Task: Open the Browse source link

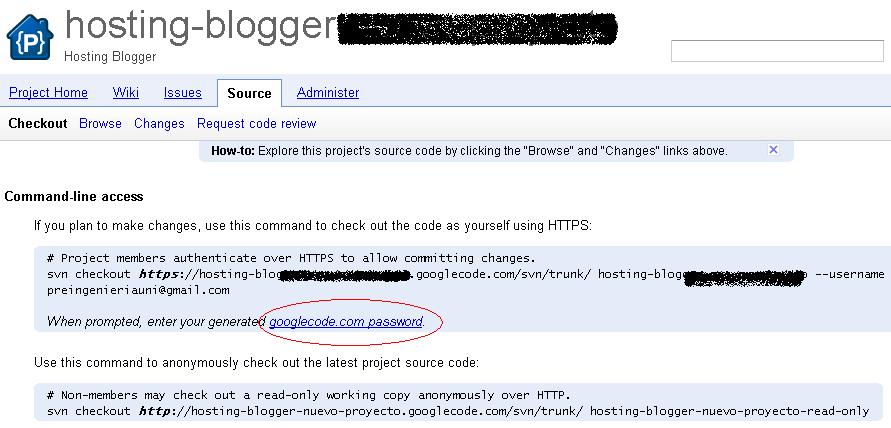Action: [x=100, y=123]
